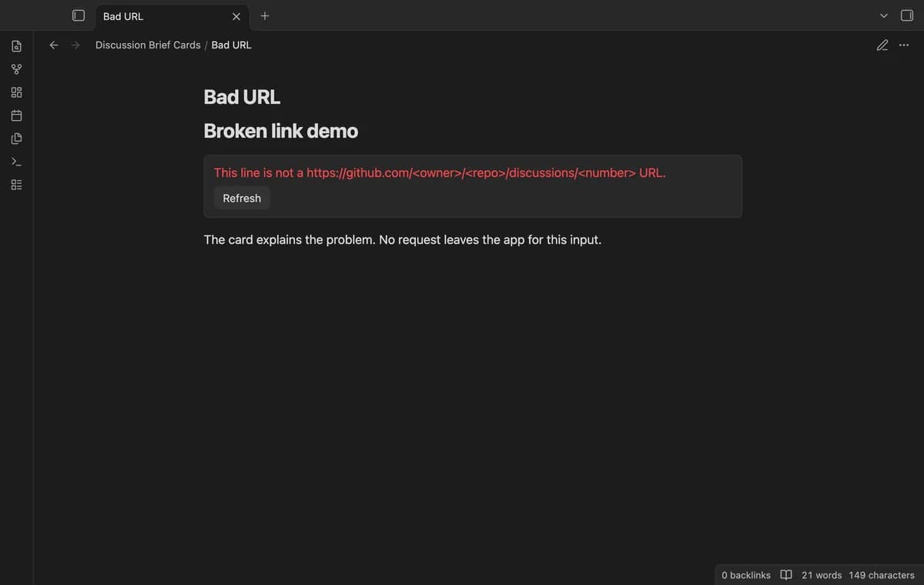Open the more options three-dot menu

tap(904, 45)
